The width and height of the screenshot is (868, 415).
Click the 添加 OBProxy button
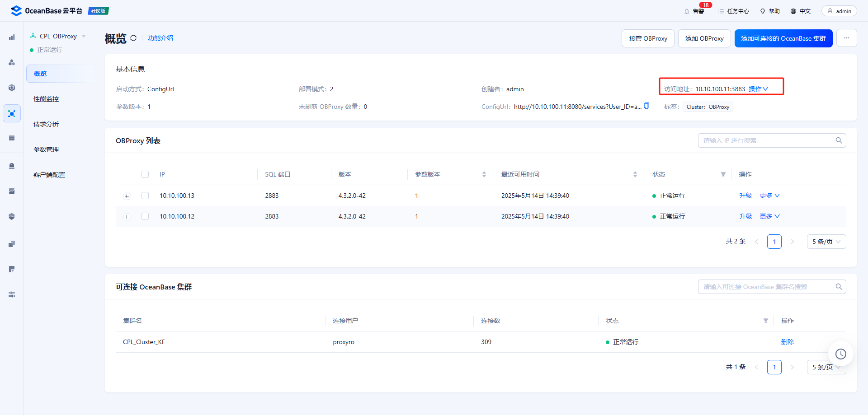[704, 38]
